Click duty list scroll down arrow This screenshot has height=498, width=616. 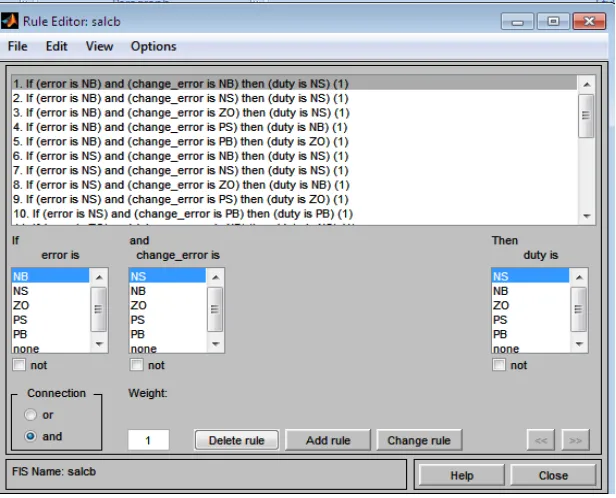579,344
